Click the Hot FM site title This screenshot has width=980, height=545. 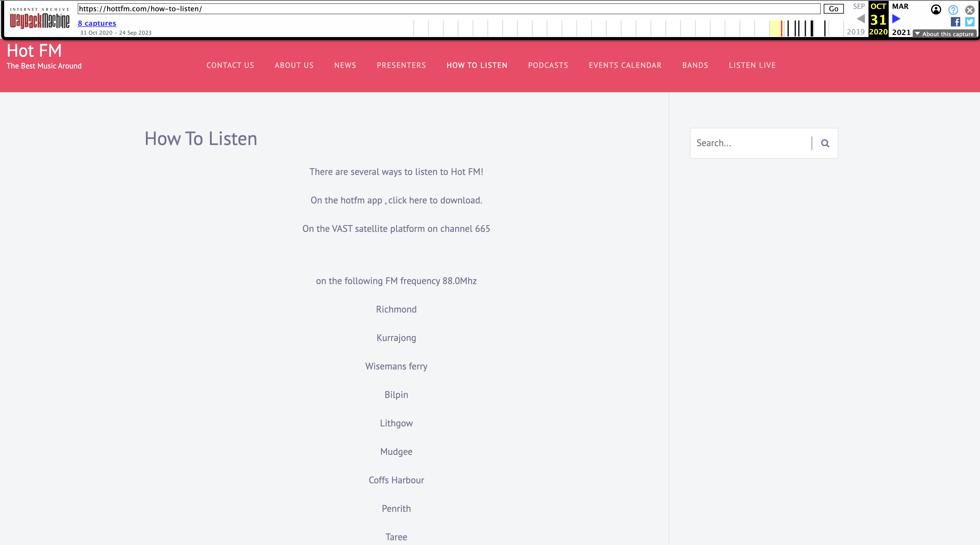tap(34, 51)
